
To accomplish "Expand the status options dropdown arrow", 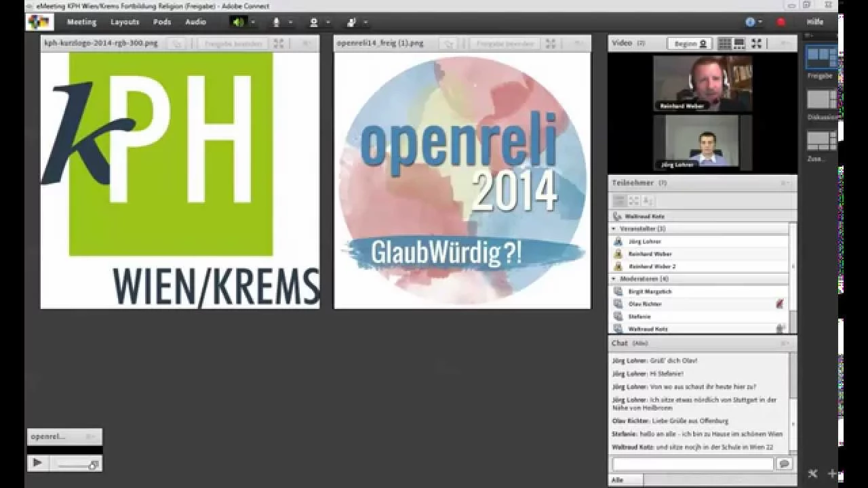I will pos(366,22).
